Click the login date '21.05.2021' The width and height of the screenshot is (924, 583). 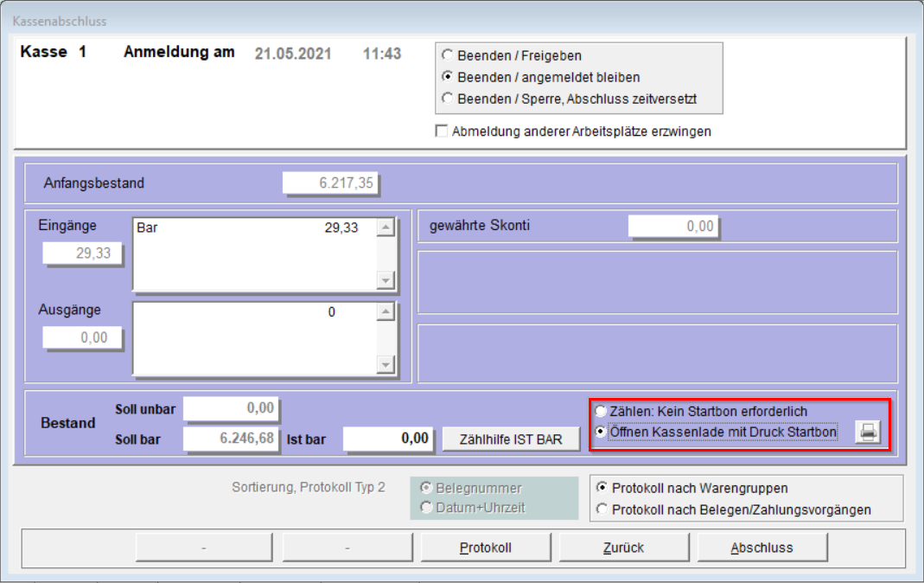(x=293, y=54)
